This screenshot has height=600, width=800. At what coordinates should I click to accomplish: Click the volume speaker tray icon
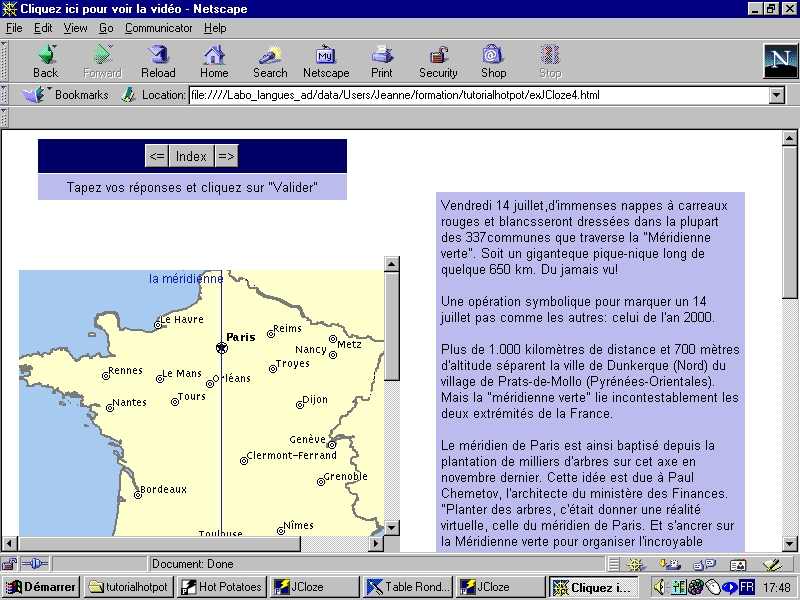pyautogui.click(x=659, y=587)
